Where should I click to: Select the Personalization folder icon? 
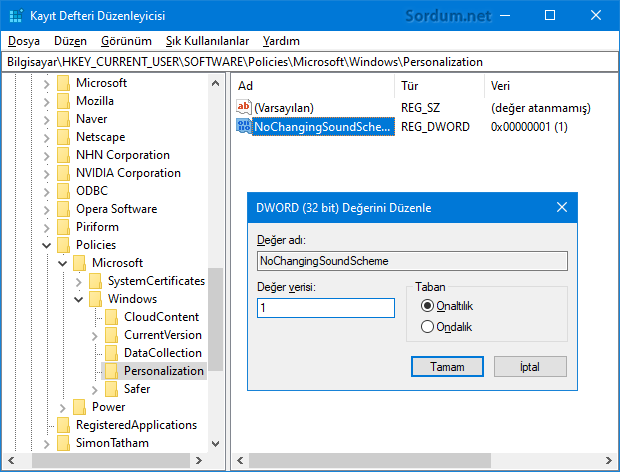click(x=112, y=371)
